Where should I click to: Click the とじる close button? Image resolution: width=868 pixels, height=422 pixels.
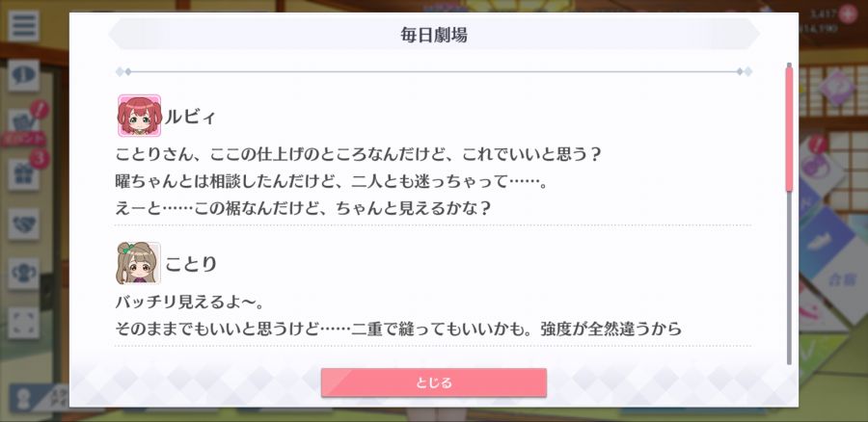coord(433,382)
